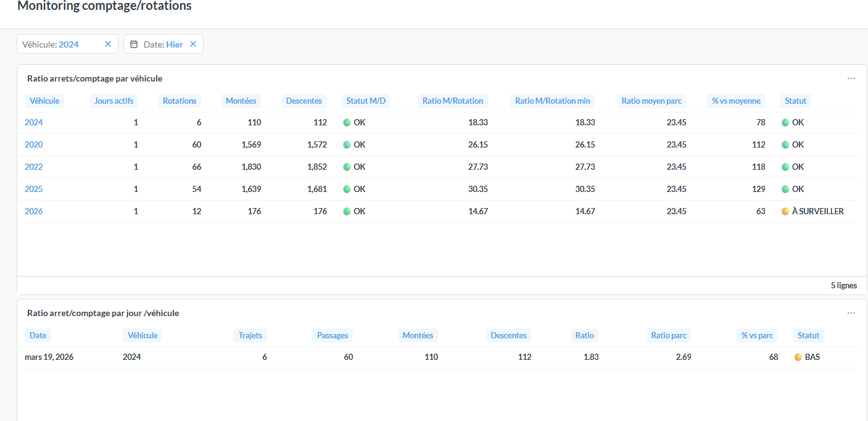Open ellipsis menu of Ratio arrets/comptage par véhicule
This screenshot has height=421, width=868.
pos(851,78)
